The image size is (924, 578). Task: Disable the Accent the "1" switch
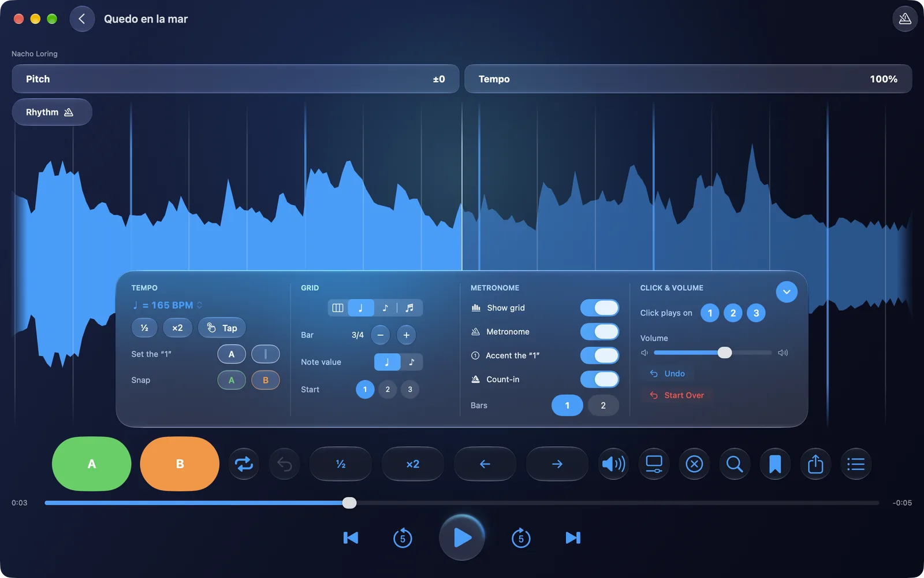coord(599,355)
